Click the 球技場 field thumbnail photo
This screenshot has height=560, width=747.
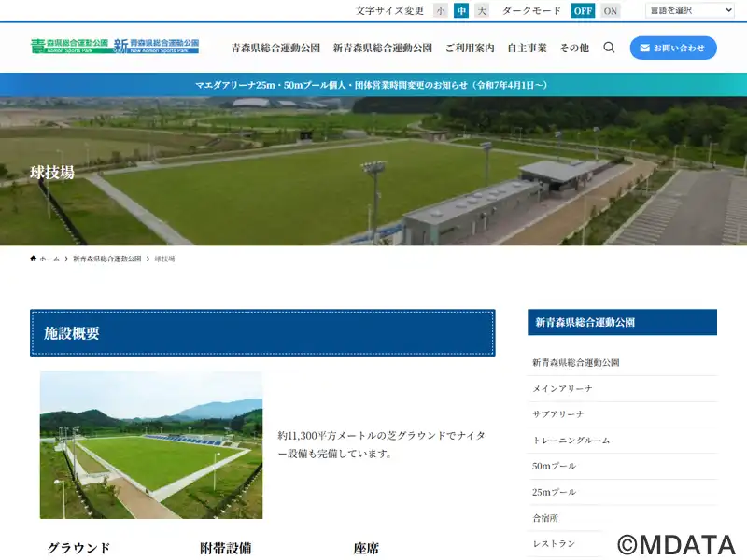pos(151,445)
